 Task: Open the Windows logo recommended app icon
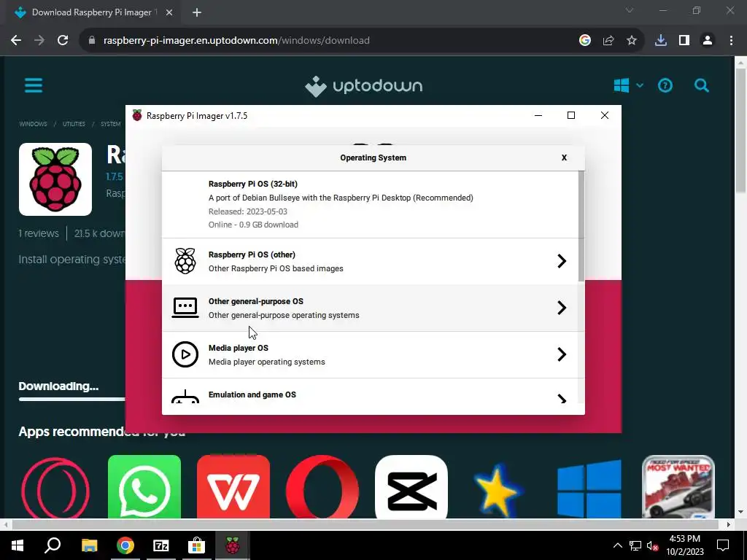589,489
